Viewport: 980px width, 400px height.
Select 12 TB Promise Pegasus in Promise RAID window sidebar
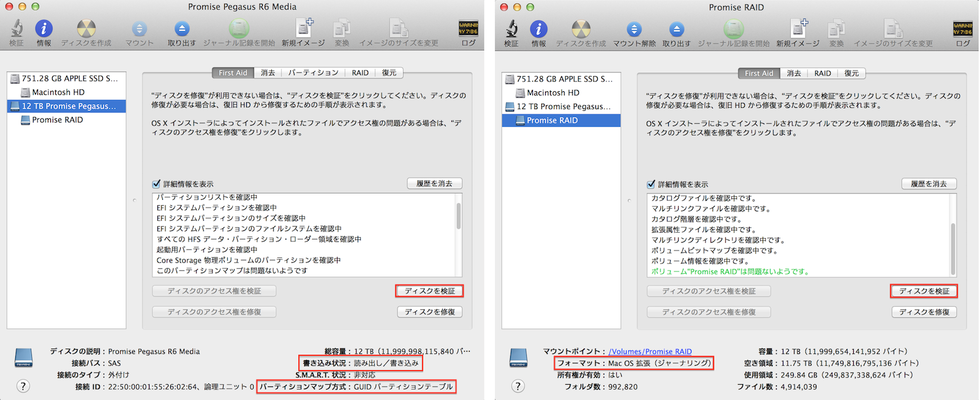click(x=562, y=107)
